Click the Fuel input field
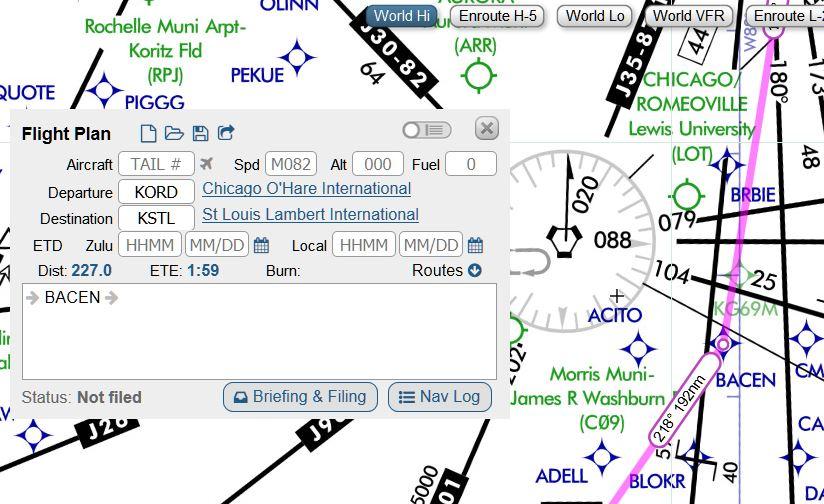This screenshot has height=504, width=824. pyautogui.click(x=471, y=164)
